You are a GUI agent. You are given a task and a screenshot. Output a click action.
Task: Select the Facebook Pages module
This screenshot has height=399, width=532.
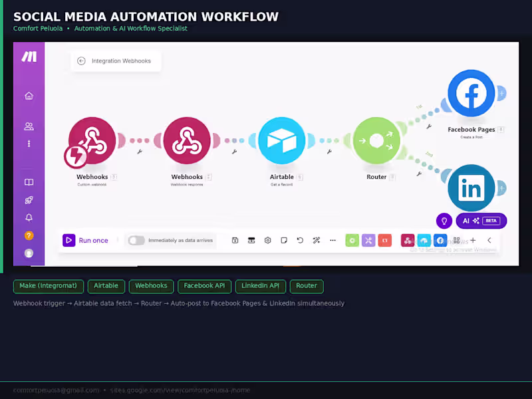(x=471, y=93)
